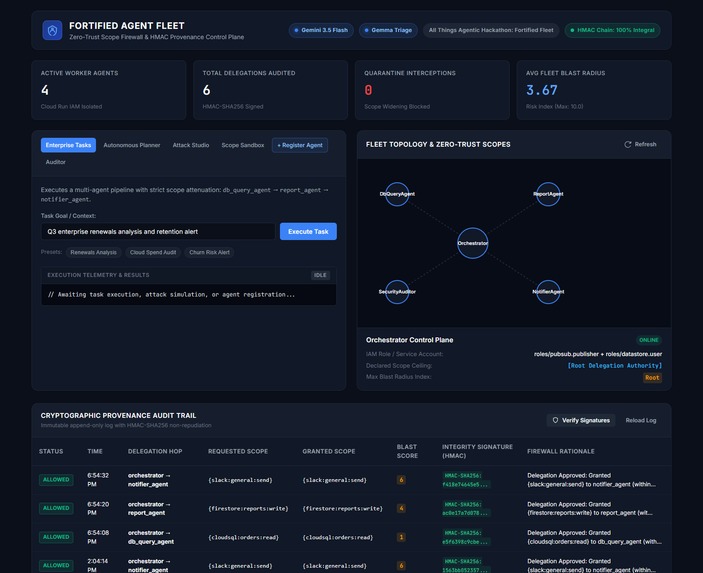Click the ALLOWED badge in the 6:54:08 PM row
Screen dimensions: 703x573
[x=56, y=537]
